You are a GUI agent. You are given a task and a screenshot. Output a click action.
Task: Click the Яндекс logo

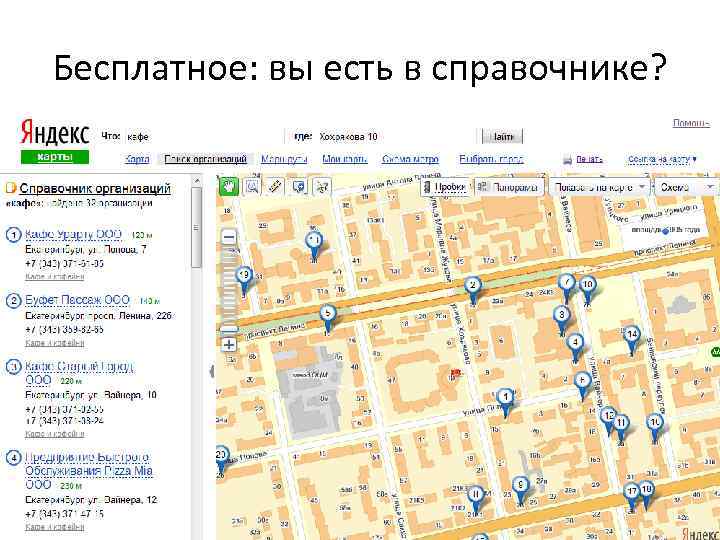point(54,132)
